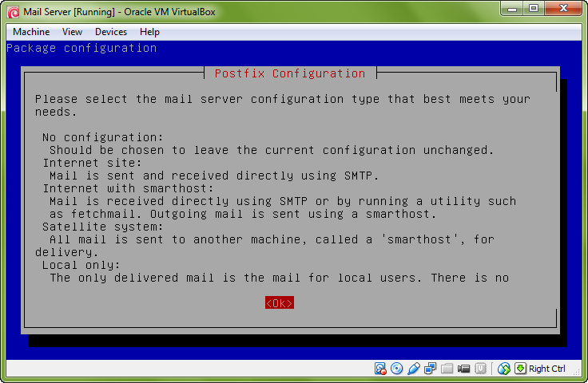Open the shared folders status icon
Image resolution: width=588 pixels, height=383 pixels.
tap(447, 369)
